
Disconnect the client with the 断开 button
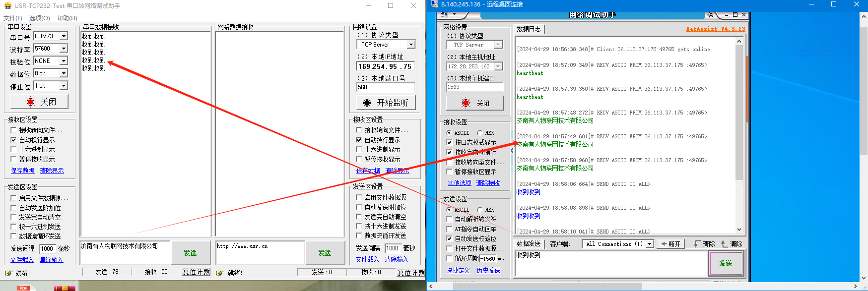[x=671, y=244]
